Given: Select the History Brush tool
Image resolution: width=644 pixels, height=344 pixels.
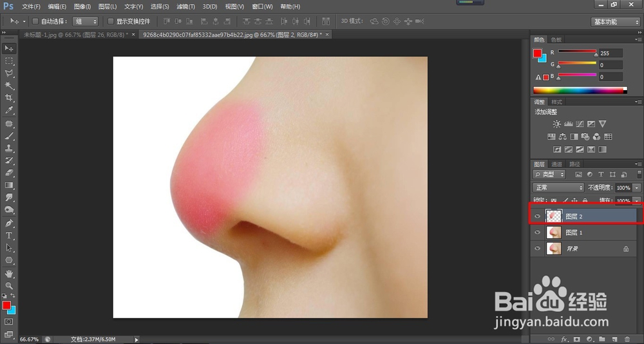Looking at the screenshot, I should coord(9,160).
